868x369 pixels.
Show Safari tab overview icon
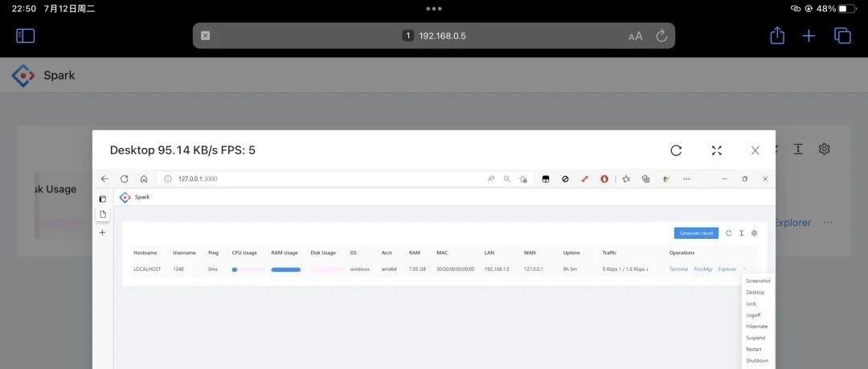pyautogui.click(x=842, y=36)
